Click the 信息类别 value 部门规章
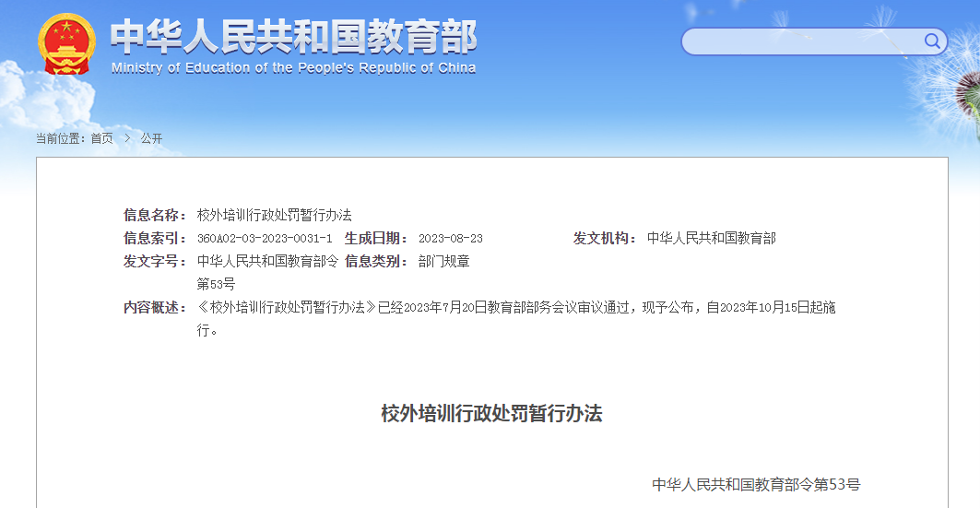The image size is (980, 508). (443, 261)
